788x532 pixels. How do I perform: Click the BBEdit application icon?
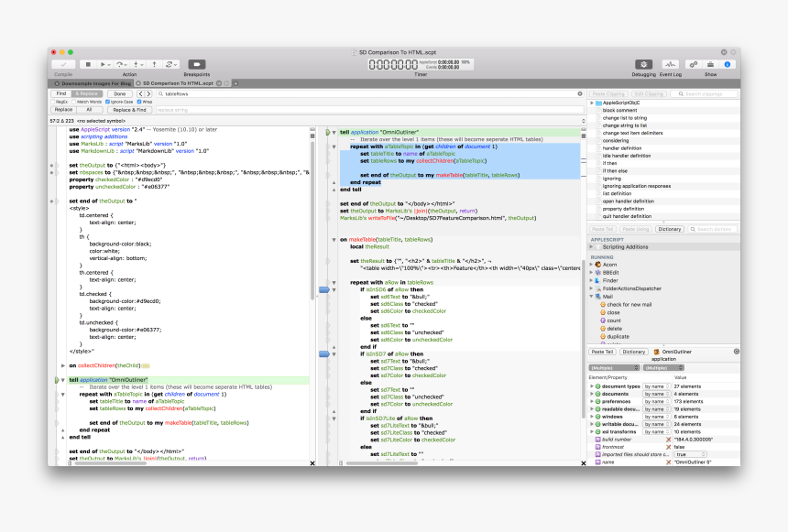coord(598,272)
